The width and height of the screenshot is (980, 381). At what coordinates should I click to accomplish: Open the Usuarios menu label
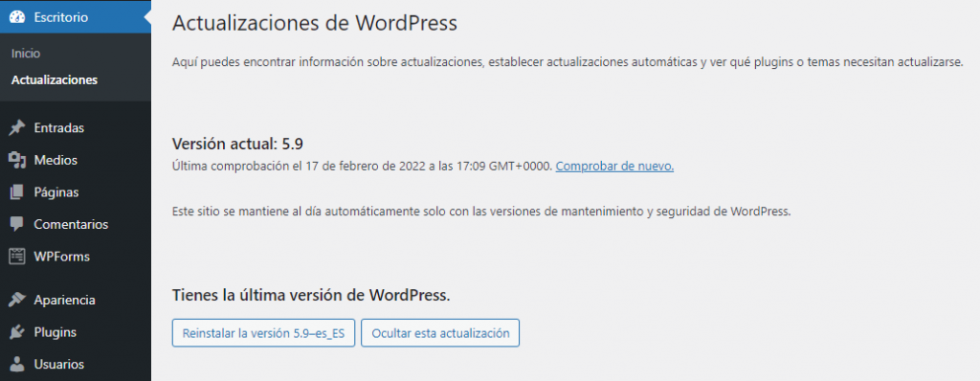pos(58,364)
